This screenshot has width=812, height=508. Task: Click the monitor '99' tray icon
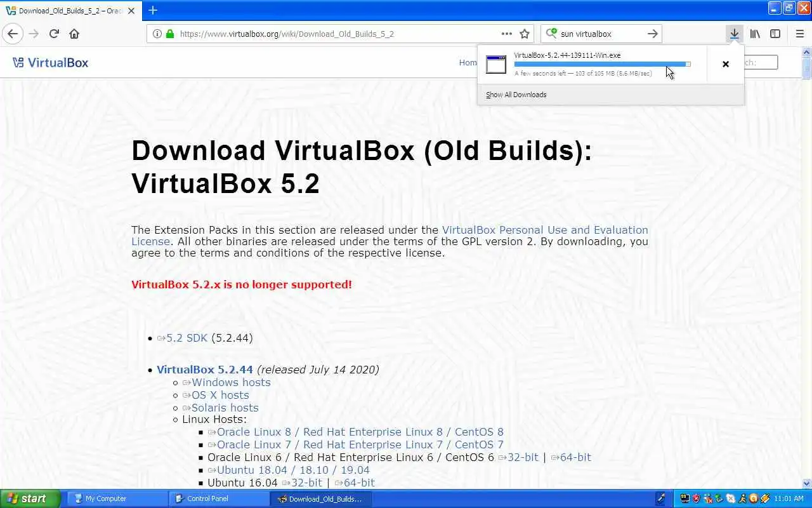pos(684,498)
